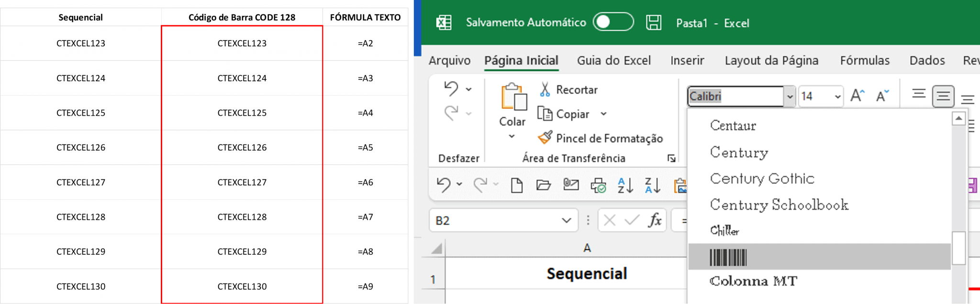Click the Novo documento icon
Image resolution: width=980 pixels, height=304 pixels.
pyautogui.click(x=517, y=185)
